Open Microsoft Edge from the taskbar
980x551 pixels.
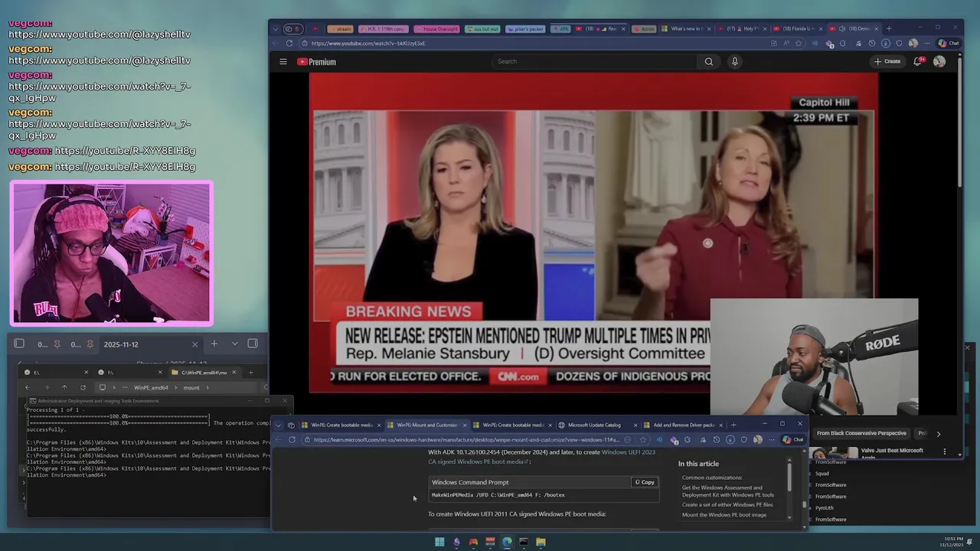pos(507,542)
